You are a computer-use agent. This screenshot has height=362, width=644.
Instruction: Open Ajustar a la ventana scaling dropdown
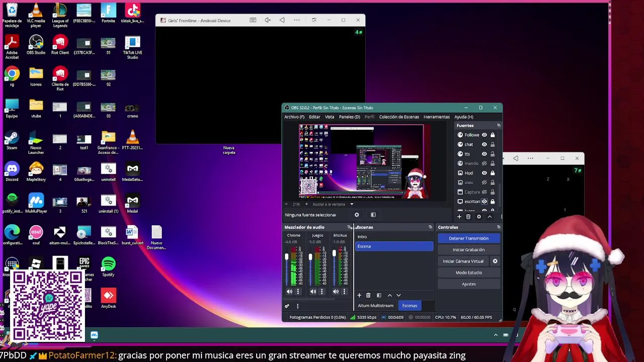tap(333, 204)
